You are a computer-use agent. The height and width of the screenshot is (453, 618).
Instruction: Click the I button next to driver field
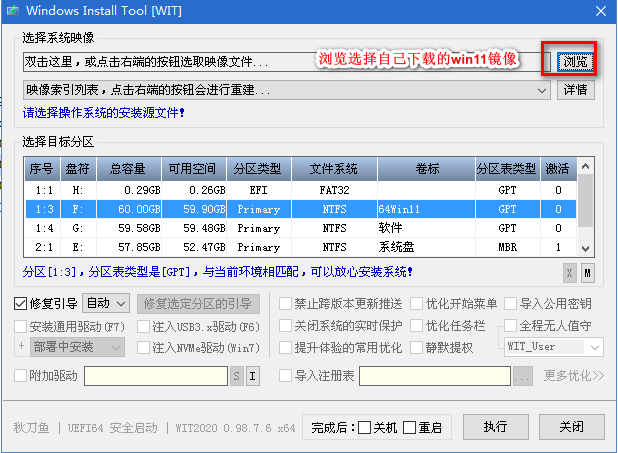(253, 376)
